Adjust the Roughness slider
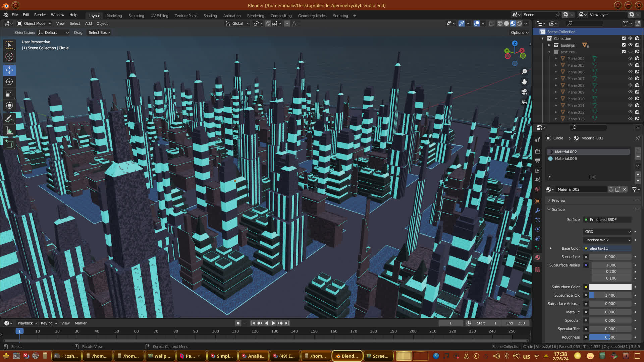644x362 pixels. pos(610,337)
